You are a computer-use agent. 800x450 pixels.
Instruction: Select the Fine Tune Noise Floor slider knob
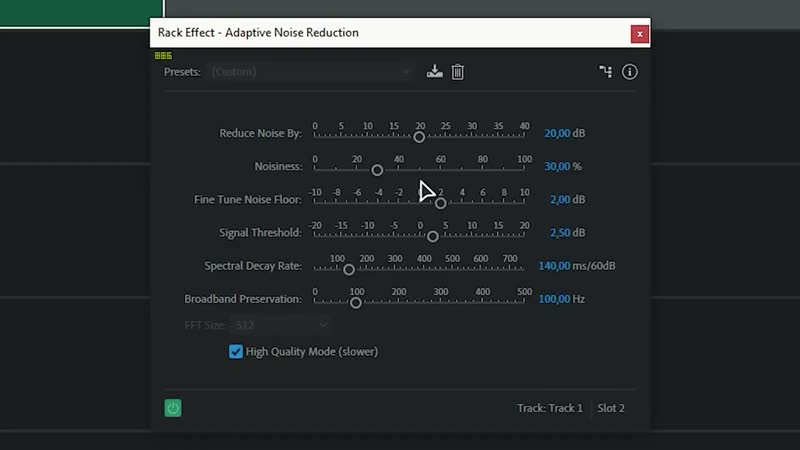[x=440, y=203]
